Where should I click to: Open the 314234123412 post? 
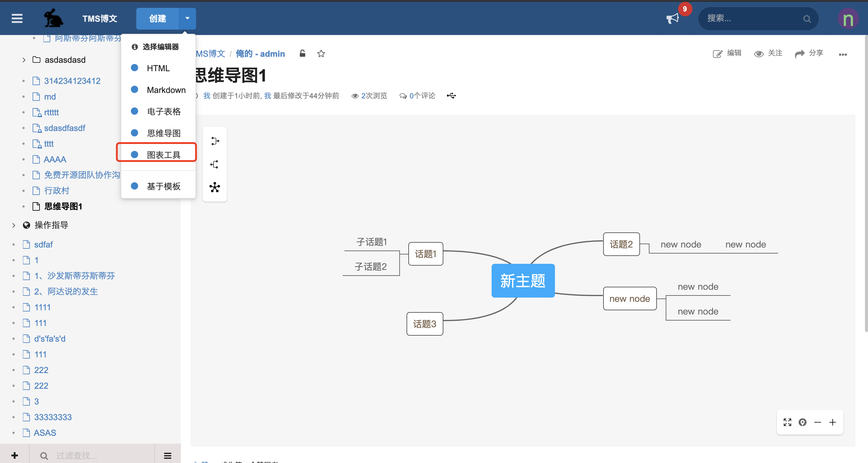coord(72,81)
